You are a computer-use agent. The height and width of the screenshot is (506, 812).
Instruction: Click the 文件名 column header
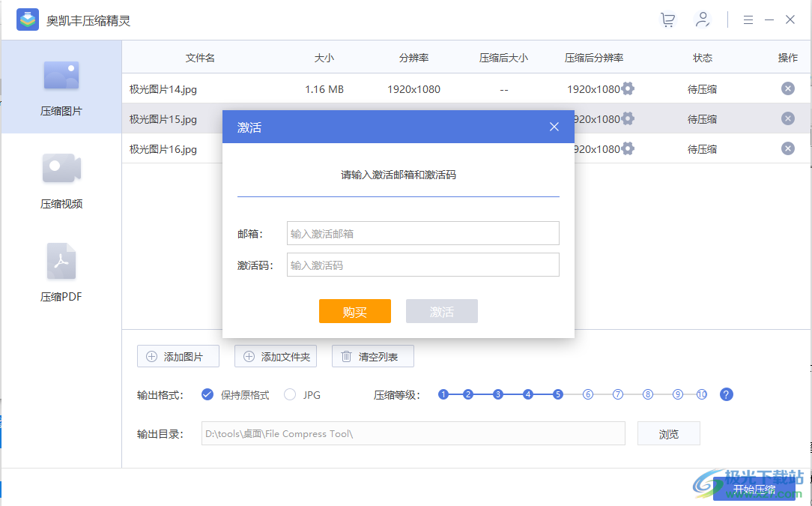200,58
